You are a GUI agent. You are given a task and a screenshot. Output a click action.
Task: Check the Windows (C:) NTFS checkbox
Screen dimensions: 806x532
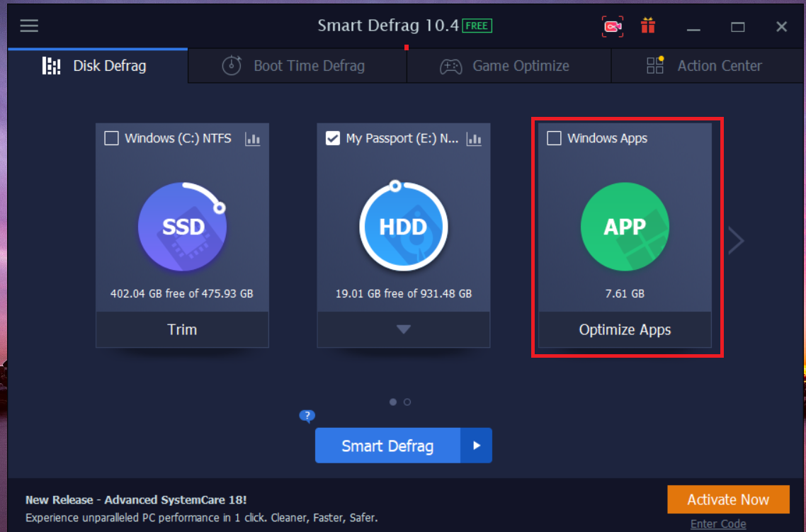click(111, 138)
